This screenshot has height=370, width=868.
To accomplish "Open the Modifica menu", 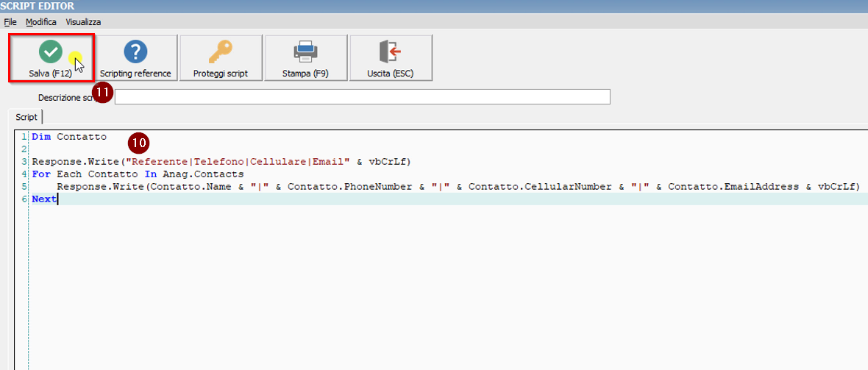I will point(41,22).
